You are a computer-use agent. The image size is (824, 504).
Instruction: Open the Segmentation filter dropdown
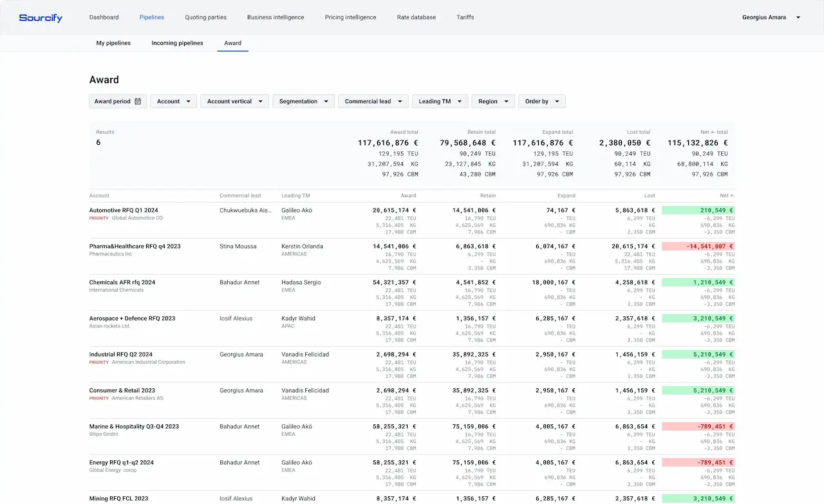click(303, 101)
